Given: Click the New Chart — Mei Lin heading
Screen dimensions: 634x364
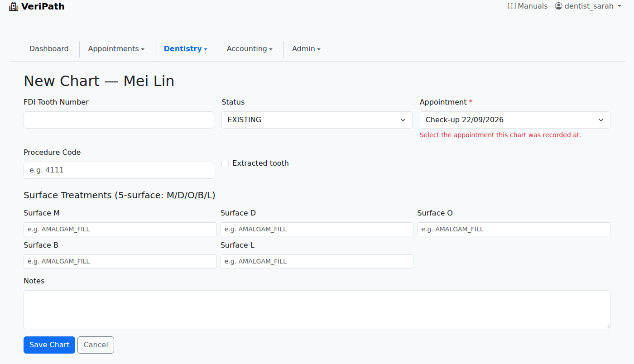Looking at the screenshot, I should click(x=99, y=81).
